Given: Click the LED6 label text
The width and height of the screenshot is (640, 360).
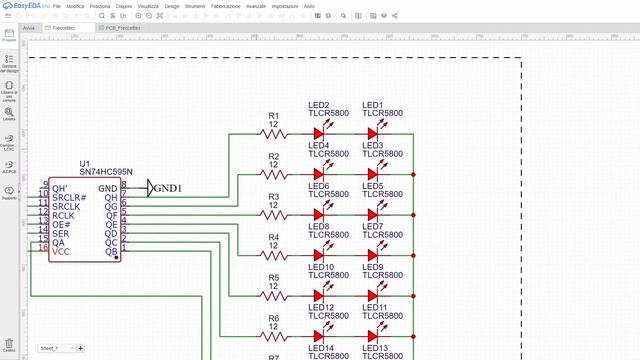Looking at the screenshot, I should click(319, 186).
